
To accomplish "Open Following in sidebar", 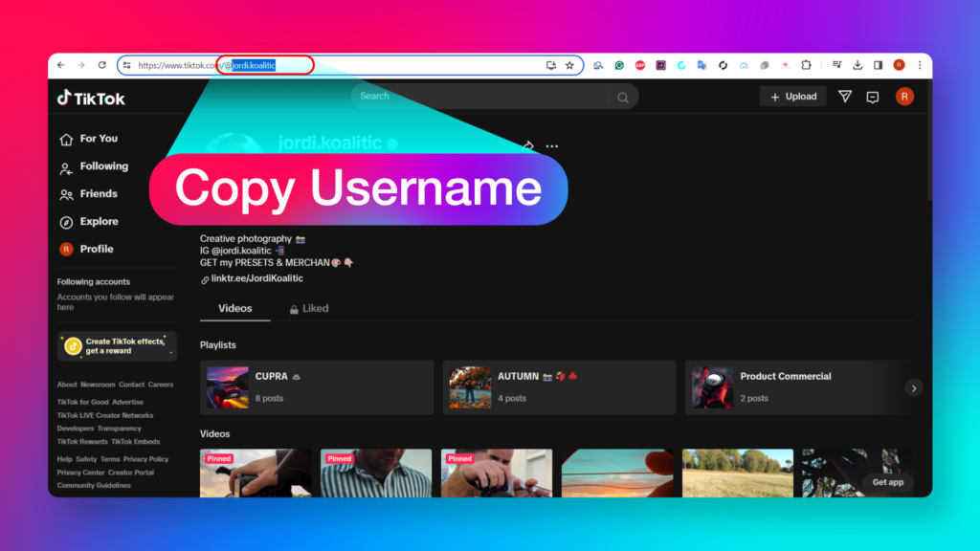I will click(94, 166).
